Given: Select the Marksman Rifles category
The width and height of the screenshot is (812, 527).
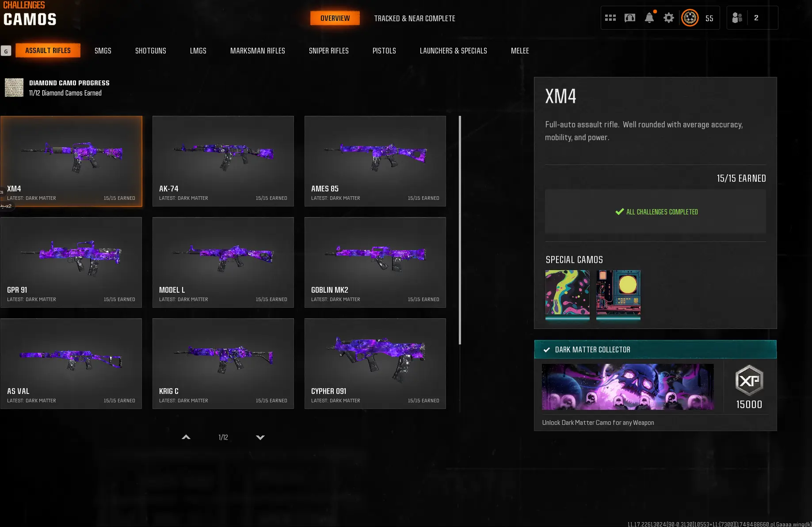Looking at the screenshot, I should (x=258, y=51).
